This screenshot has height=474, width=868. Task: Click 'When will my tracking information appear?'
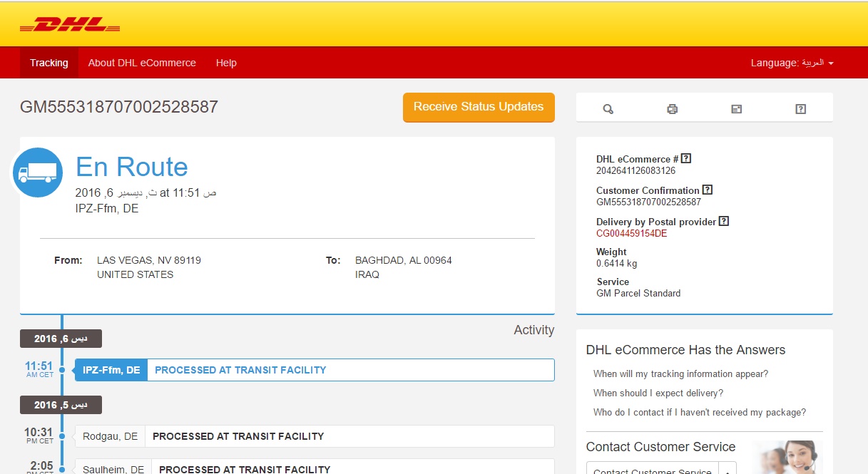tap(680, 373)
